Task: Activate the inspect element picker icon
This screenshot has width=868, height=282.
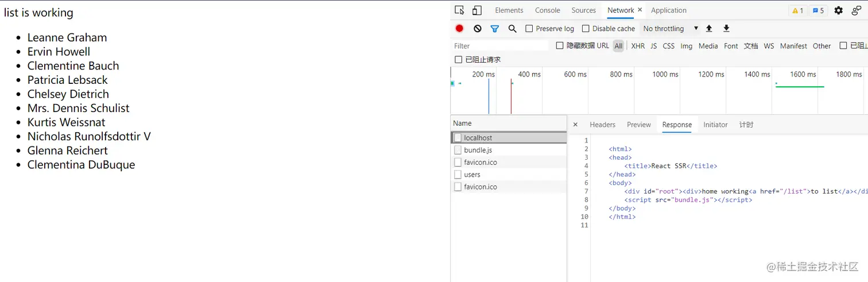Action: click(x=459, y=10)
